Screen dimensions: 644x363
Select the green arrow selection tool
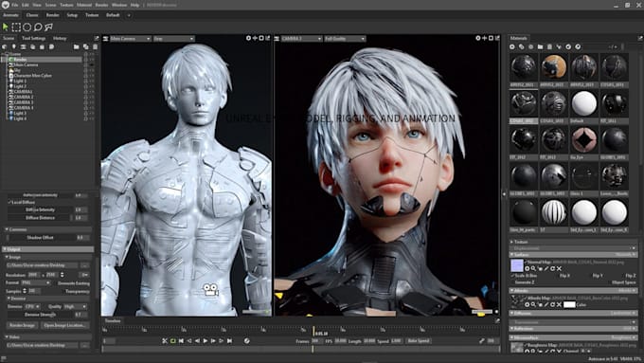pos(6,27)
